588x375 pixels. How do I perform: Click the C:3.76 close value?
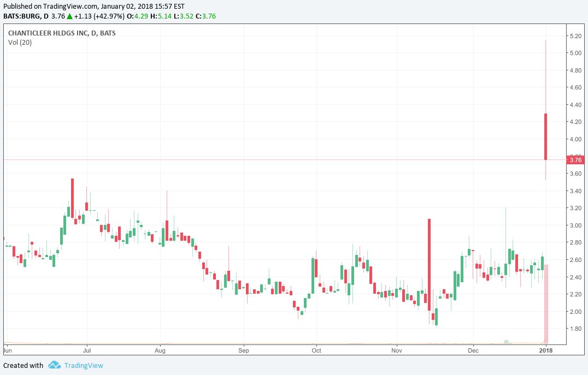pyautogui.click(x=206, y=16)
